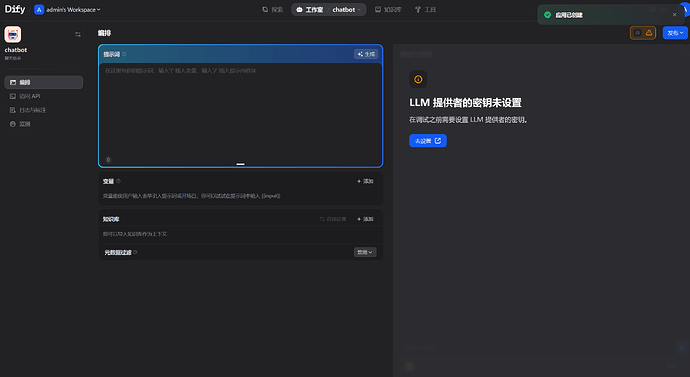Image resolution: width=690 pixels, height=377 pixels.
Task: Click the info icon next to 提示词
Action: (124, 54)
